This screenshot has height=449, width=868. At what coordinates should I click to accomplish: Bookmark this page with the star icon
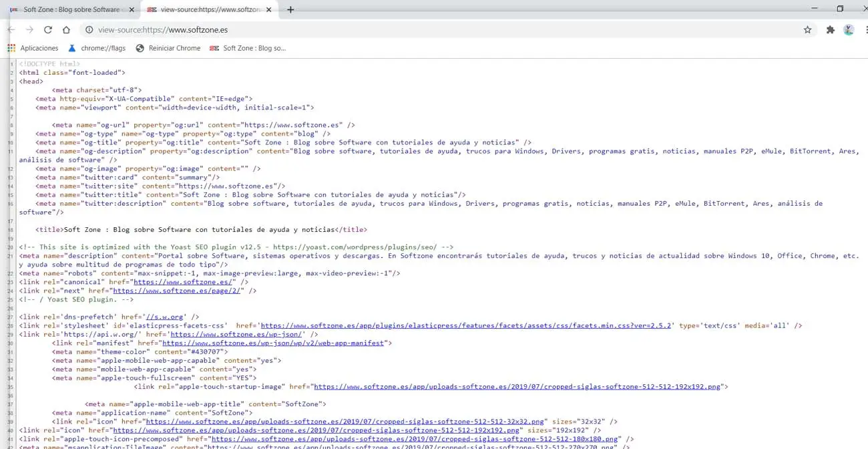pyautogui.click(x=807, y=30)
